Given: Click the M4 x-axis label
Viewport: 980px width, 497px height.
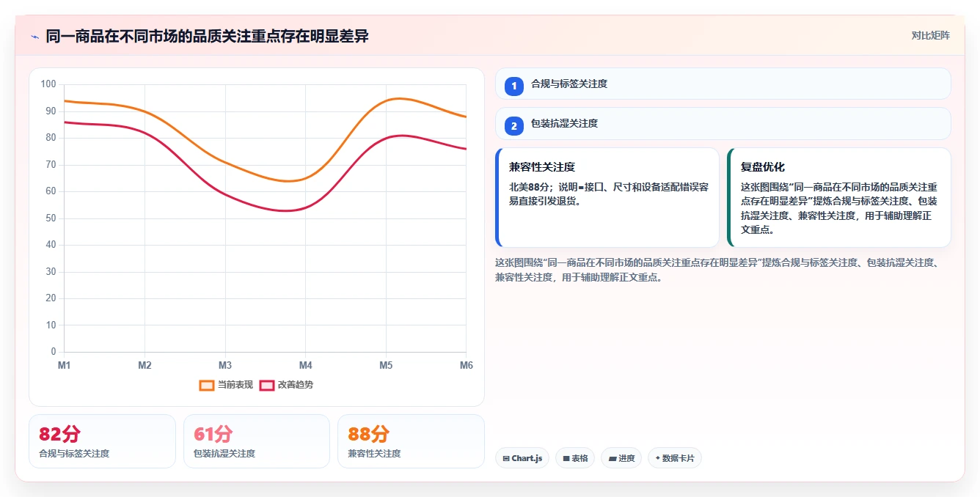Looking at the screenshot, I should (x=305, y=365).
